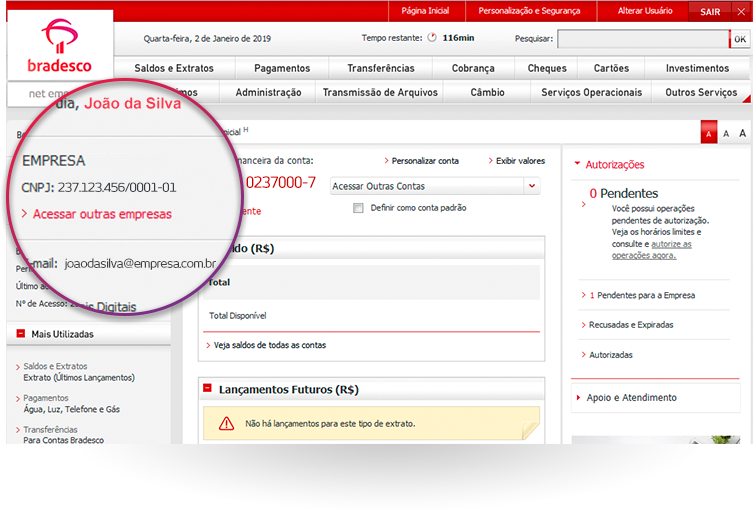Image resolution: width=753 pixels, height=510 pixels.
Task: Collapse the Autorizações panel arrow
Action: [x=577, y=164]
